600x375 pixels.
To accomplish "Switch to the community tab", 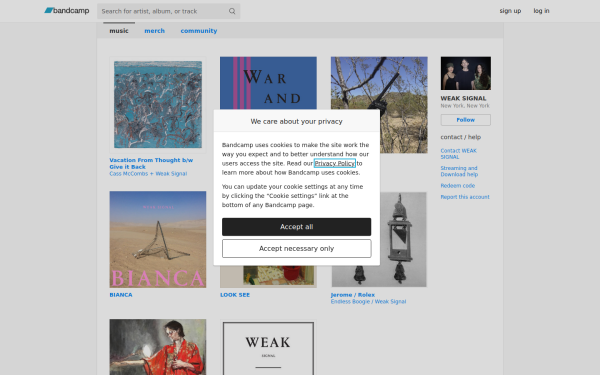I will point(199,31).
